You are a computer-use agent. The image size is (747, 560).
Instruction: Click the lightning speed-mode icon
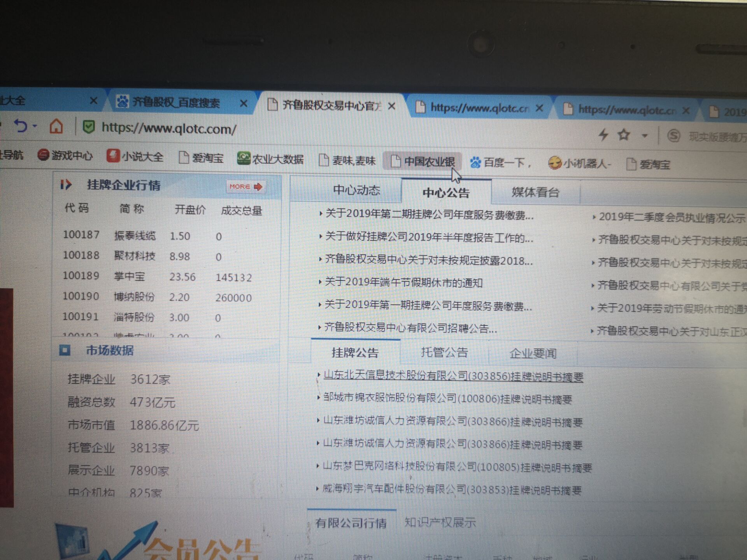(x=603, y=135)
